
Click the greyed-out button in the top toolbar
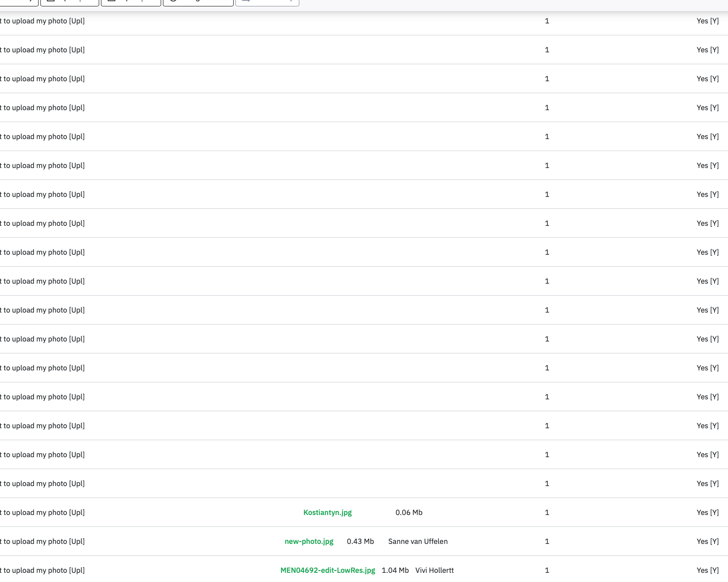coord(267,2)
